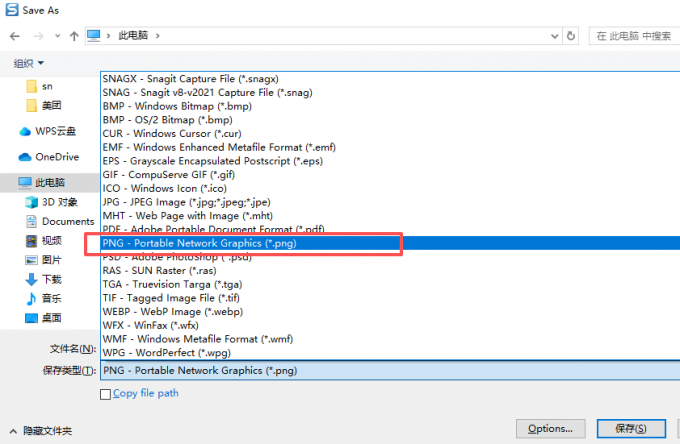Click the computer icon in address bar
The image size is (680, 444).
tap(94, 35)
